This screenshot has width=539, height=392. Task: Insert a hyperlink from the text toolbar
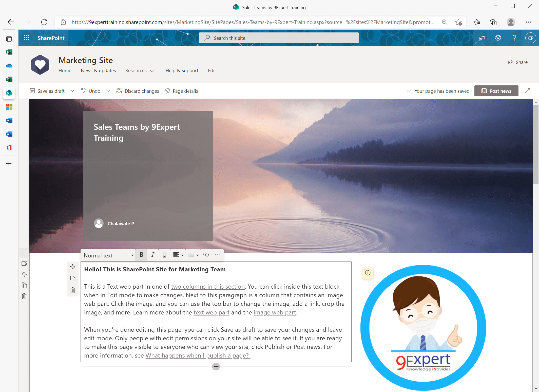point(206,255)
